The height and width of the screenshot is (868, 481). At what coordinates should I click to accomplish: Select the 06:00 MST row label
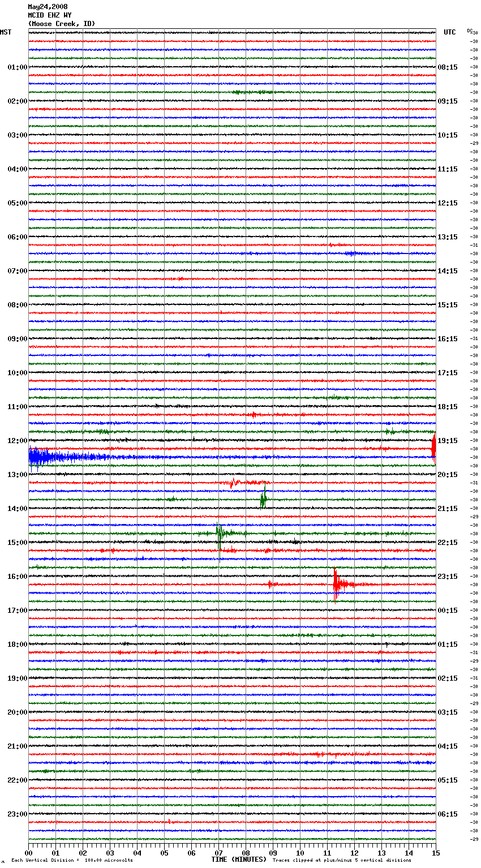[x=18, y=237]
